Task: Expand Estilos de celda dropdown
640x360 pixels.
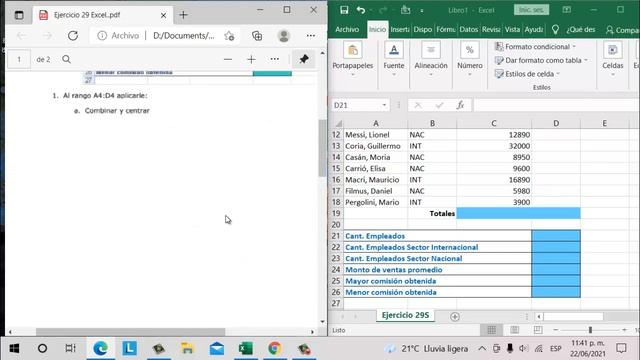Action: 558,74
